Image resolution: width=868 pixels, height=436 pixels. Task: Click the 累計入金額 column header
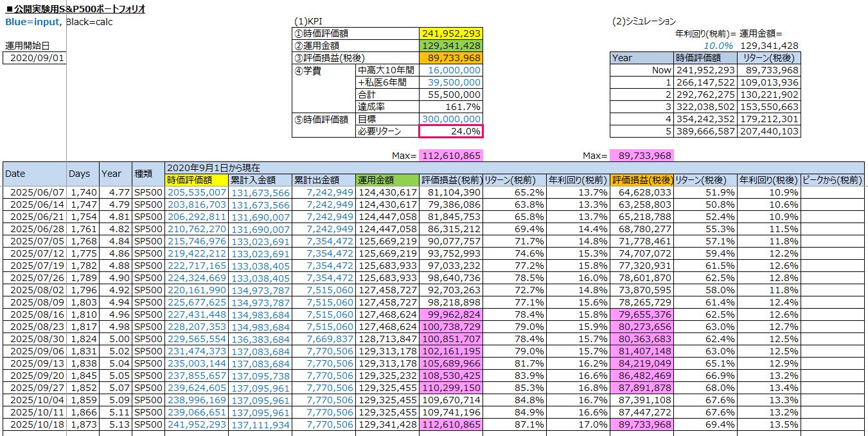(260, 180)
